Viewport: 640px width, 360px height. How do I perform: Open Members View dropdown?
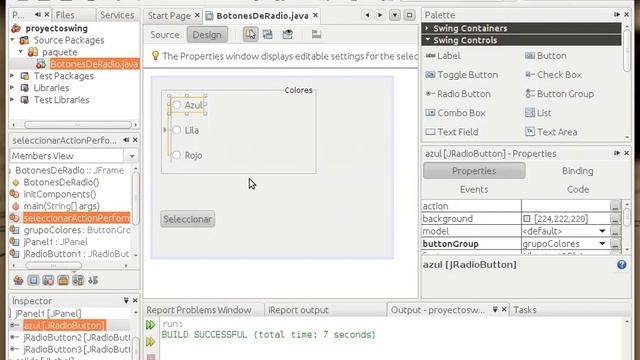[131, 156]
